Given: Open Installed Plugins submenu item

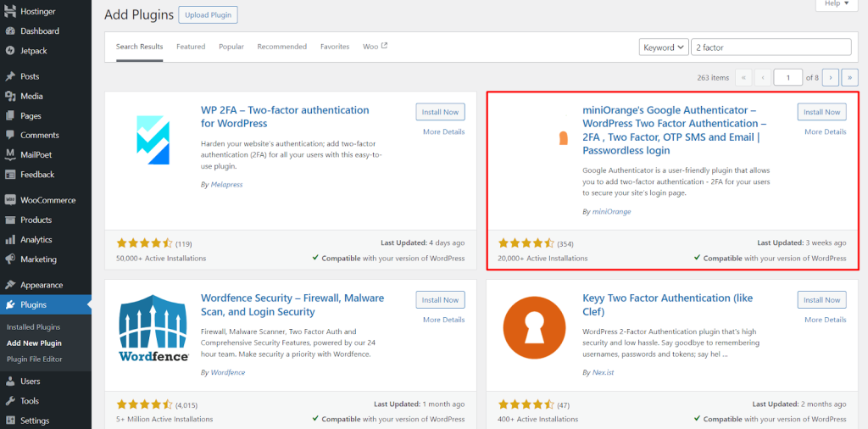Looking at the screenshot, I should [x=33, y=327].
